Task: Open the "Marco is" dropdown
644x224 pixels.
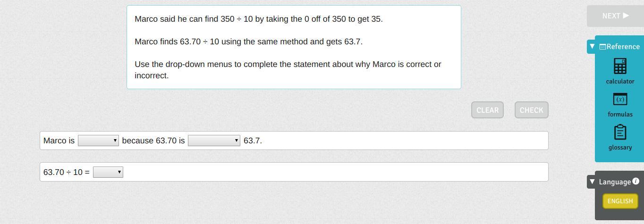Action: 98,141
